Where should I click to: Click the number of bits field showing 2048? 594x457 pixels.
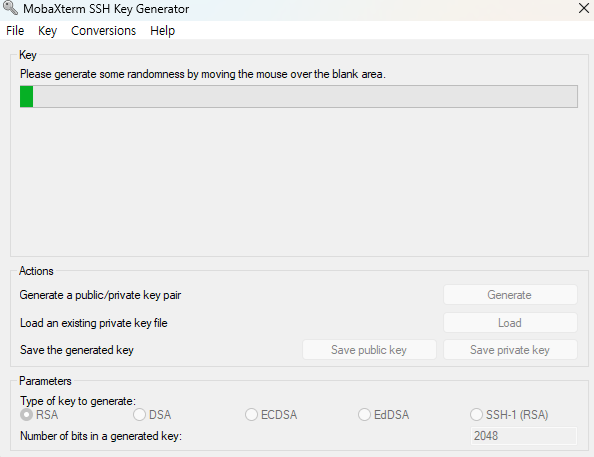pyautogui.click(x=524, y=436)
